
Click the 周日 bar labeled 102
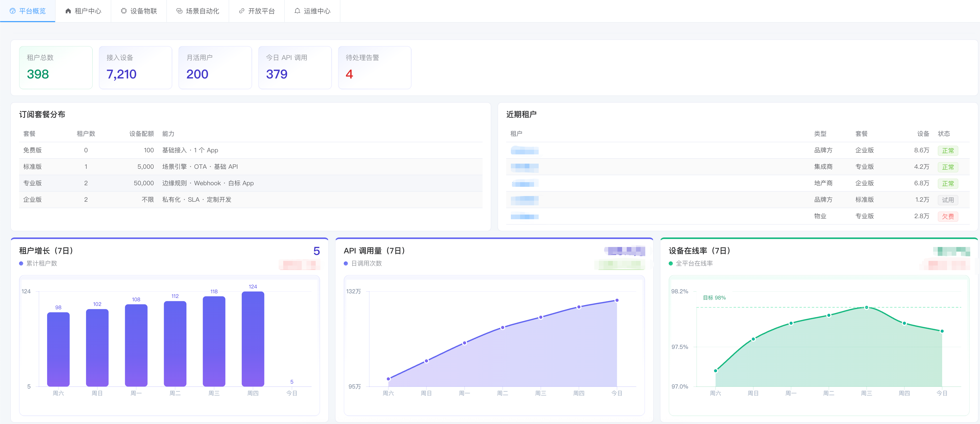click(97, 348)
